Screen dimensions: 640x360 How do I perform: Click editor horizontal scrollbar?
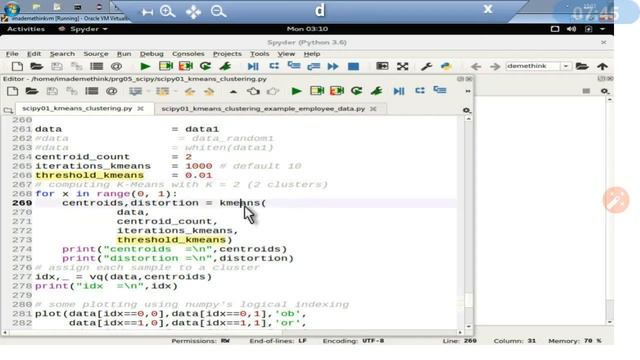[x=232, y=332]
